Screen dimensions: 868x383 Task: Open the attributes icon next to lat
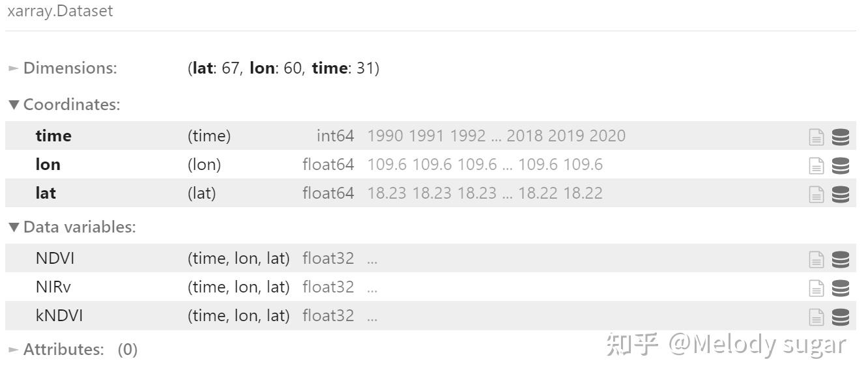pyautogui.click(x=817, y=193)
